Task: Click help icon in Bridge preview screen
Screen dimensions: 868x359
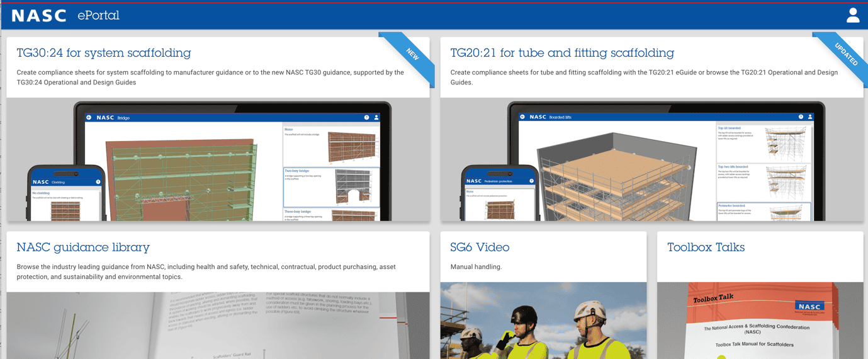Action: (367, 117)
